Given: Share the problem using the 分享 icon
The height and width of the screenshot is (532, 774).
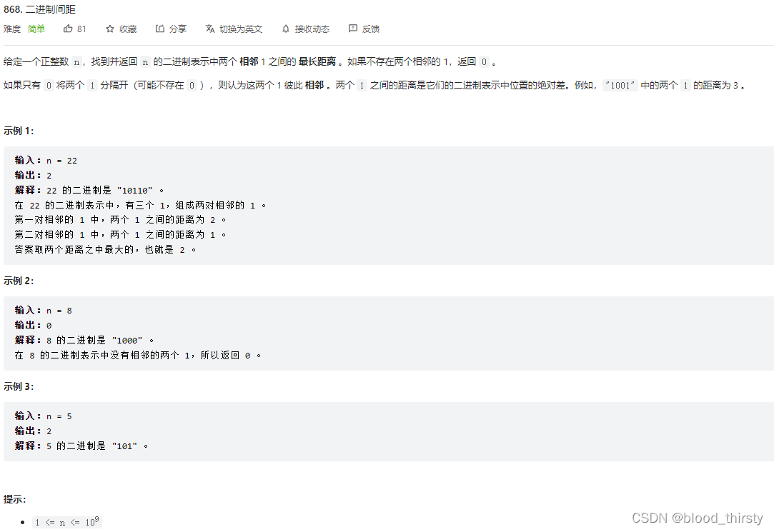Looking at the screenshot, I should coord(159,29).
